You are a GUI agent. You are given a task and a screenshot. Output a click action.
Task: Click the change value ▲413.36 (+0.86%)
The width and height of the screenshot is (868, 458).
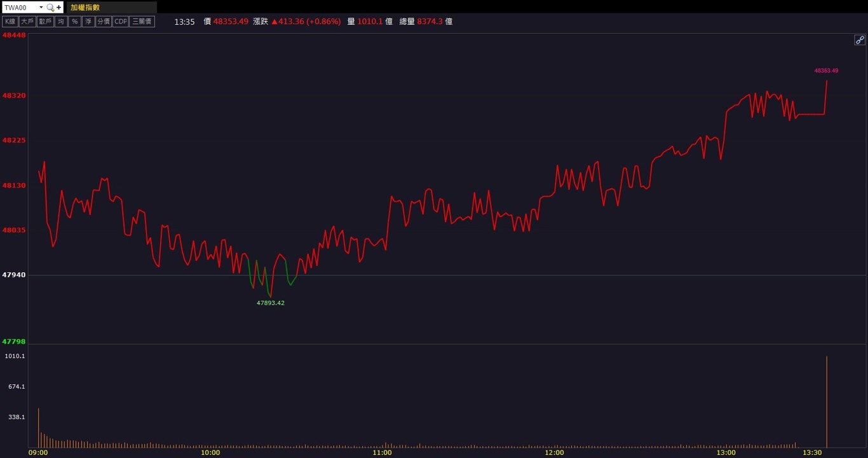(306, 22)
